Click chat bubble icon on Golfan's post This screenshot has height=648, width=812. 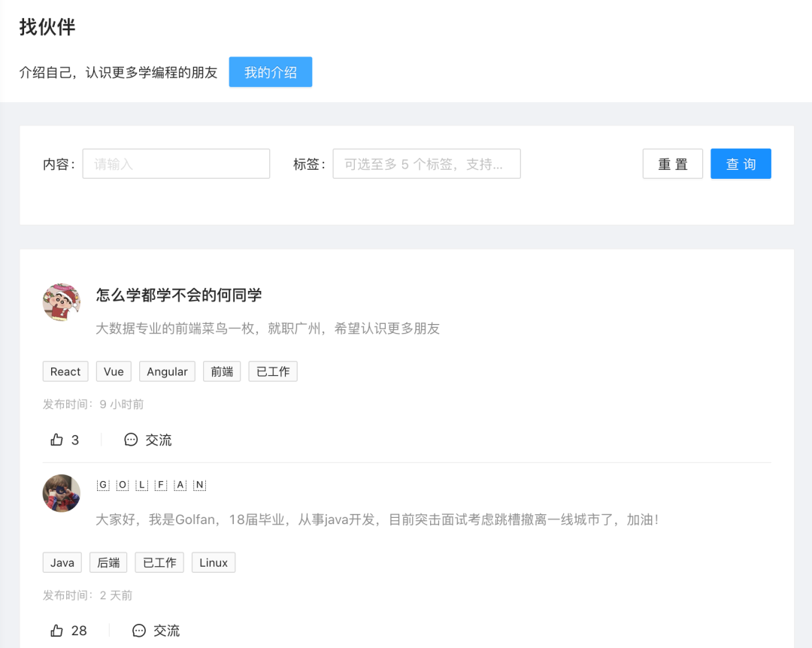[139, 631]
